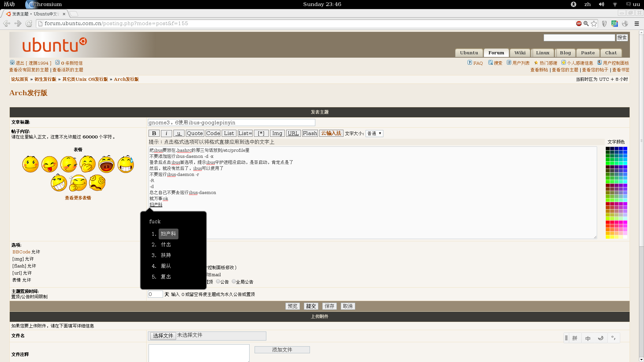Open the 文字大小 font size dropdown
Screen dimensions: 644x362
pyautogui.click(x=374, y=133)
